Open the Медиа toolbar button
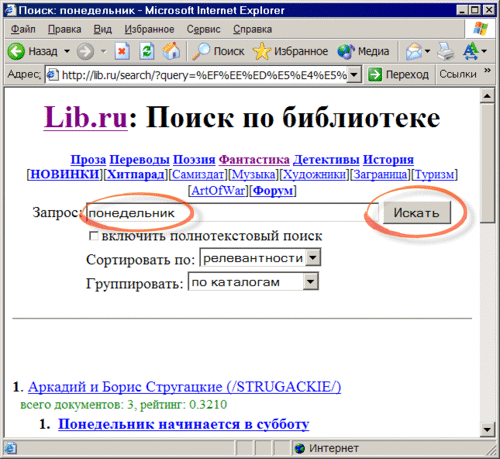 point(363,51)
